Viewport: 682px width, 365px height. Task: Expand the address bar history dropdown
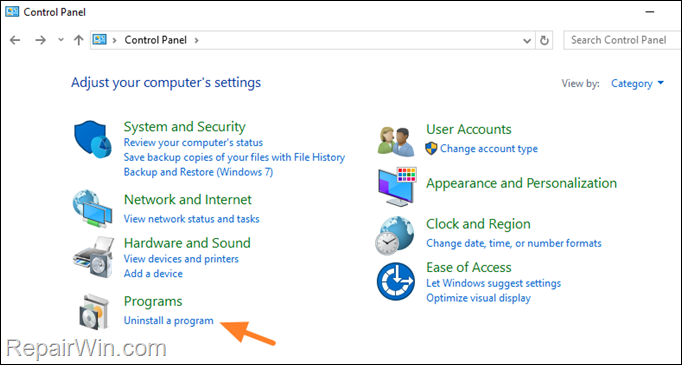(527, 40)
